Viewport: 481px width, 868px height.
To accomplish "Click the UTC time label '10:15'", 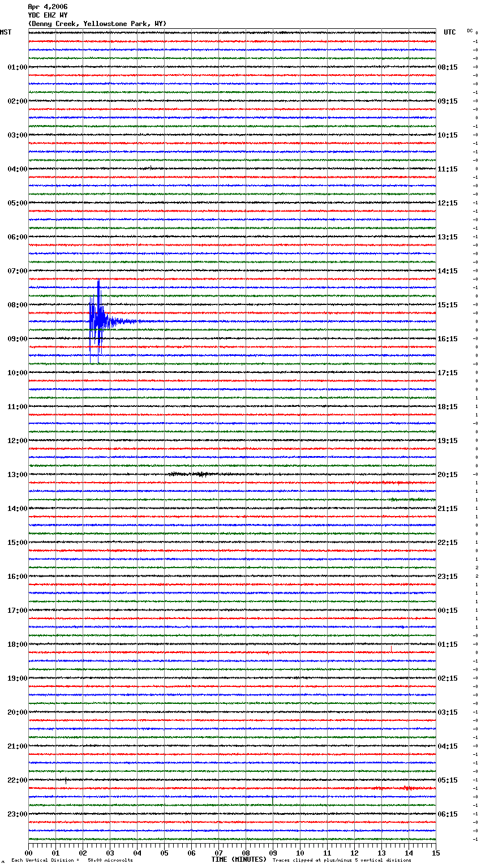I will (x=448, y=135).
